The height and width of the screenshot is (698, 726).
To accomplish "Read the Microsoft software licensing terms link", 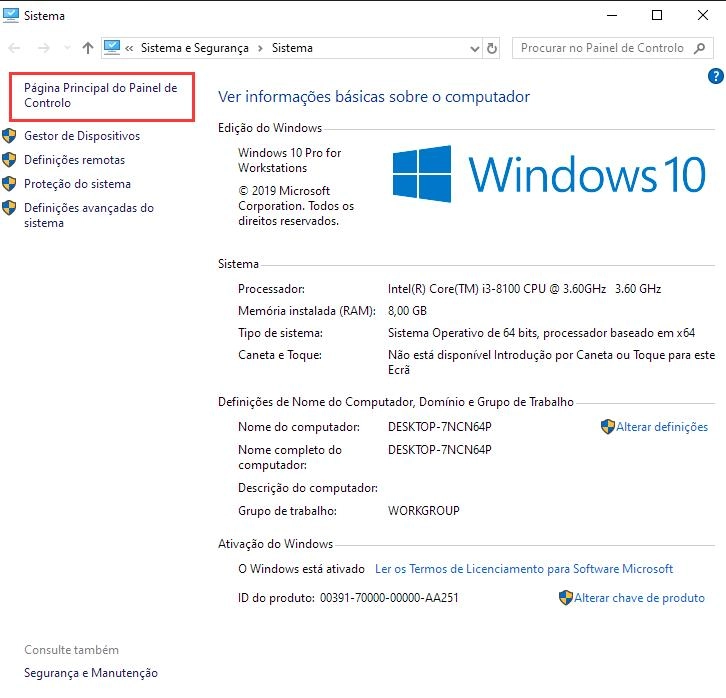I will pos(524,569).
